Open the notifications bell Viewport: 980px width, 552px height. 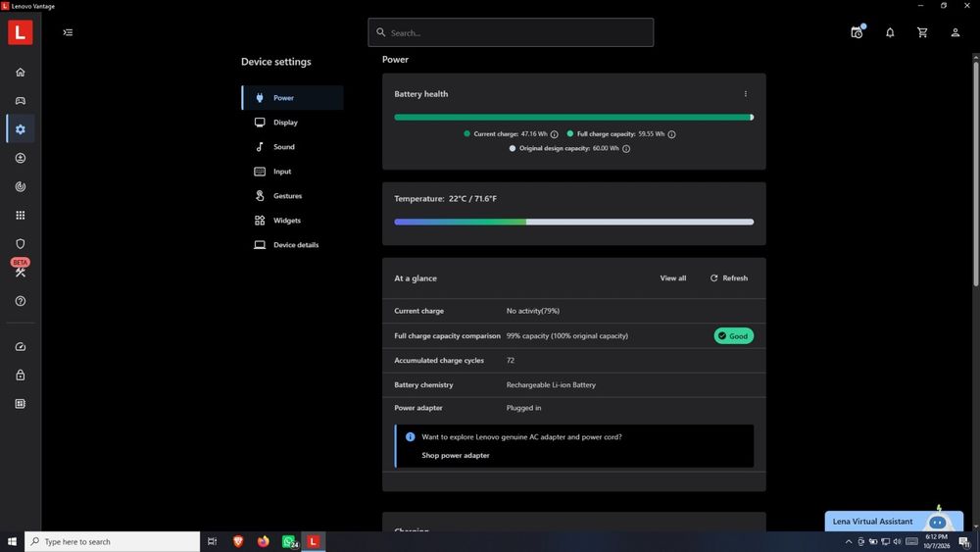click(890, 32)
